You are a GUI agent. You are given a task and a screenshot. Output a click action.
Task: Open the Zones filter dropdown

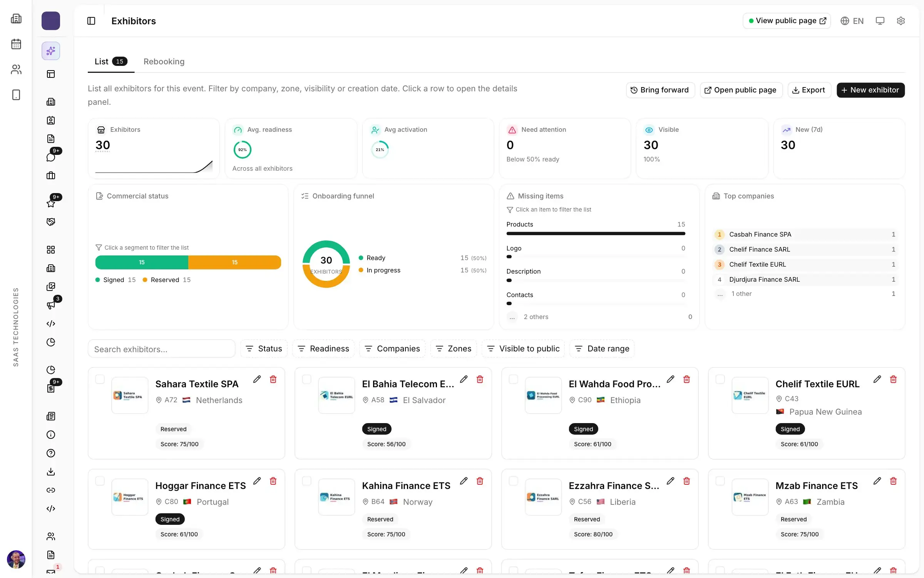tap(453, 349)
